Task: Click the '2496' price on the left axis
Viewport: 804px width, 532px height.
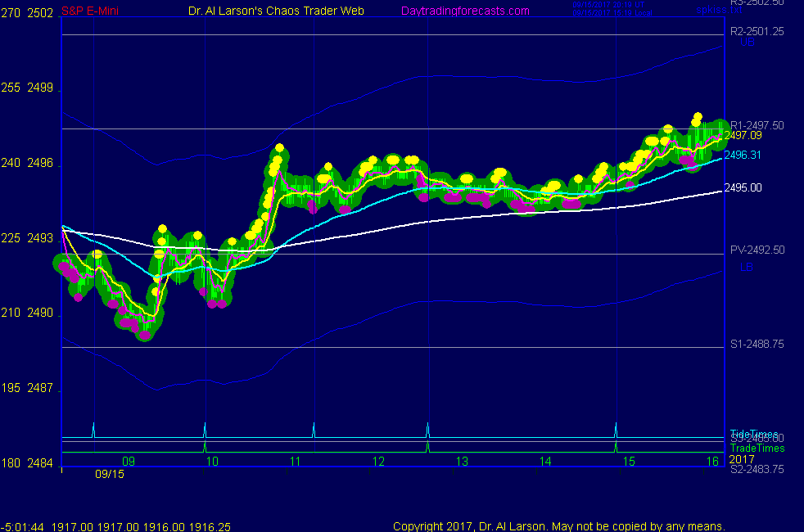Action: click(40, 163)
